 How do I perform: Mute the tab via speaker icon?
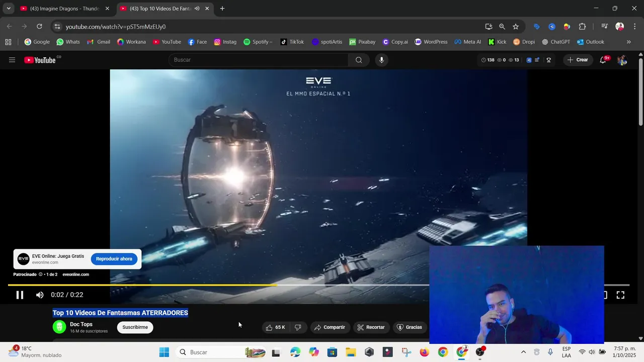click(197, 9)
